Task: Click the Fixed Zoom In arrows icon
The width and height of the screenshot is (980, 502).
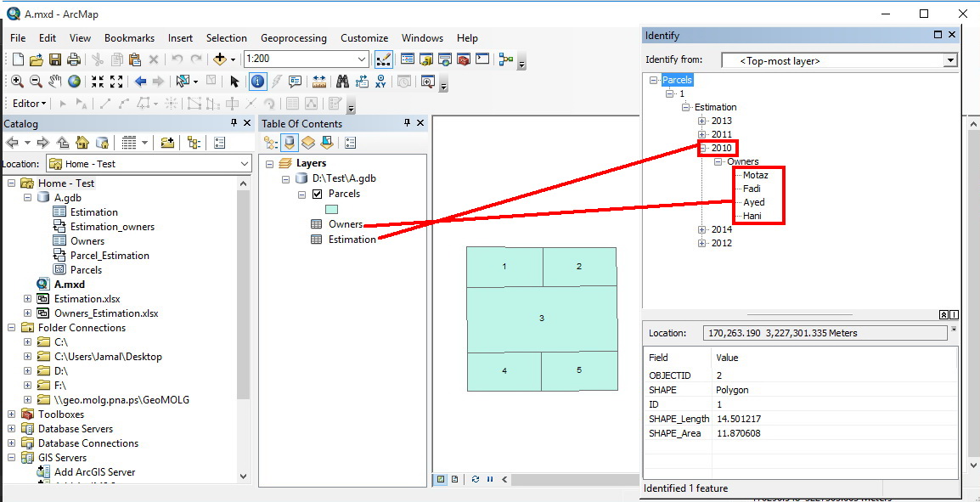Action: tap(97, 82)
